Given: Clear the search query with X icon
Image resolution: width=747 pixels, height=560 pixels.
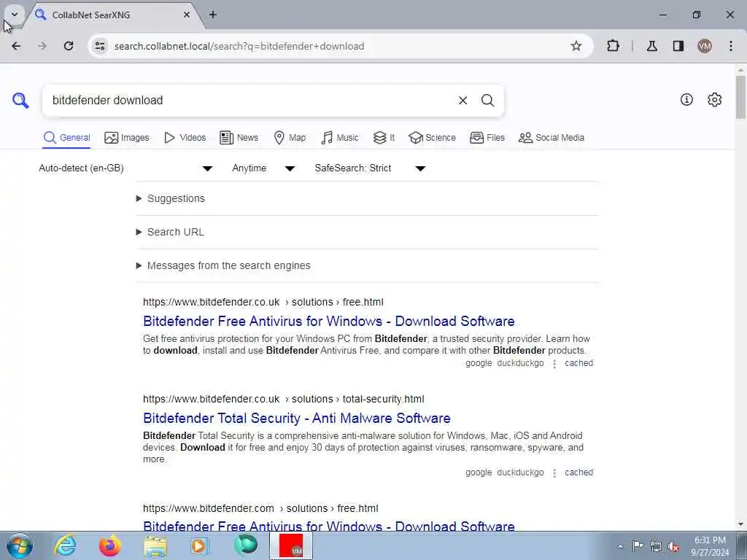Looking at the screenshot, I should [x=462, y=101].
